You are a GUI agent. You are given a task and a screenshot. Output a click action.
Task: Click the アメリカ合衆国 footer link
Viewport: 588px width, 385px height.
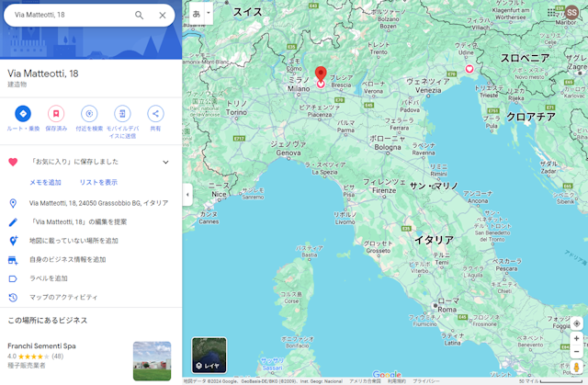(366, 381)
